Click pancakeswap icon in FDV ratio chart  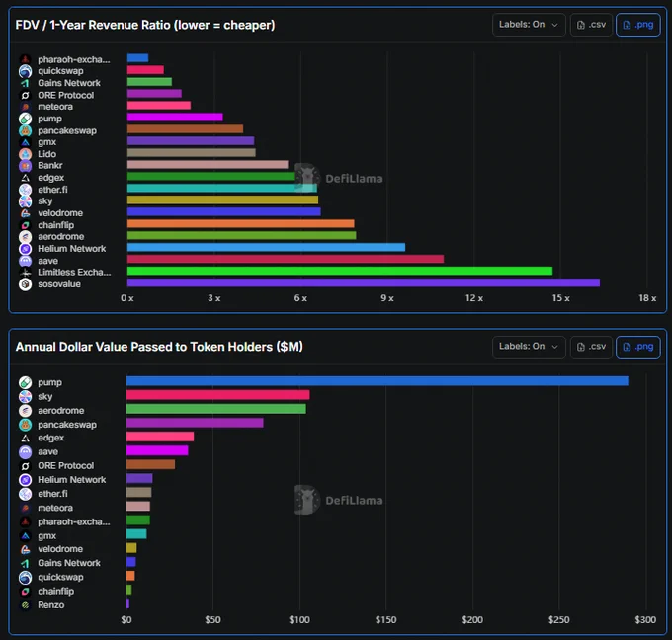click(x=26, y=130)
